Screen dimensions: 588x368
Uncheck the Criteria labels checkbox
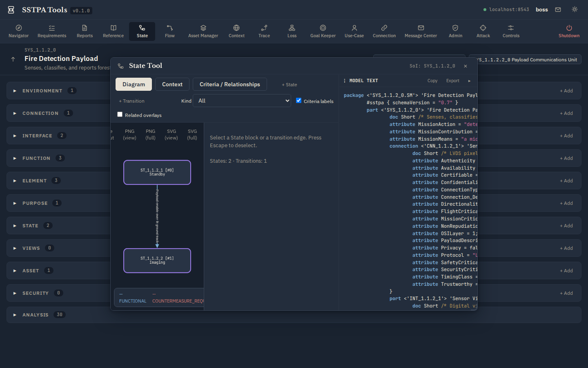click(x=298, y=101)
